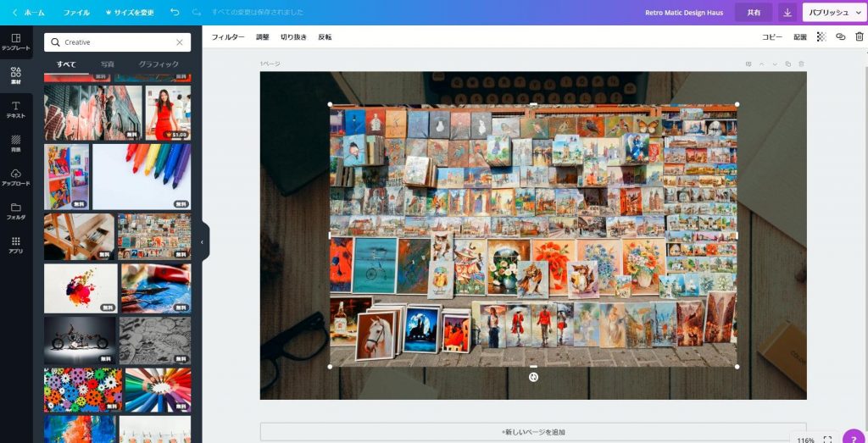Image resolution: width=868 pixels, height=443 pixels.
Task: Collapse the side panel with arrow tab
Action: tap(203, 241)
